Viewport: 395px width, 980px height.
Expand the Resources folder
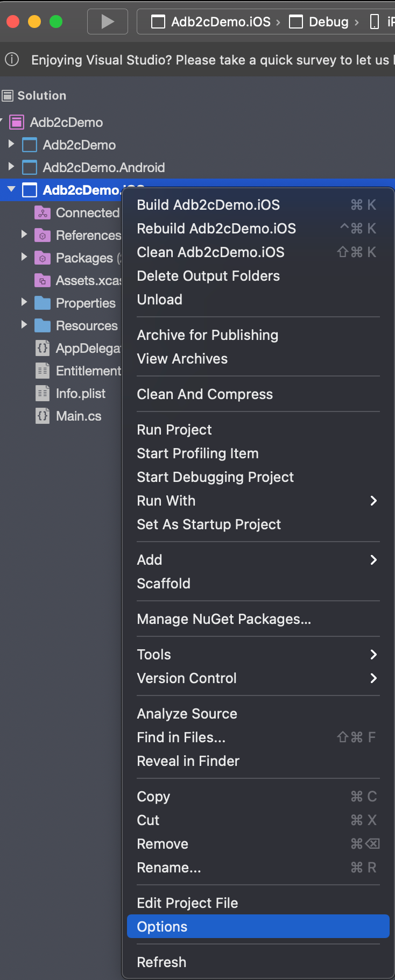[24, 325]
